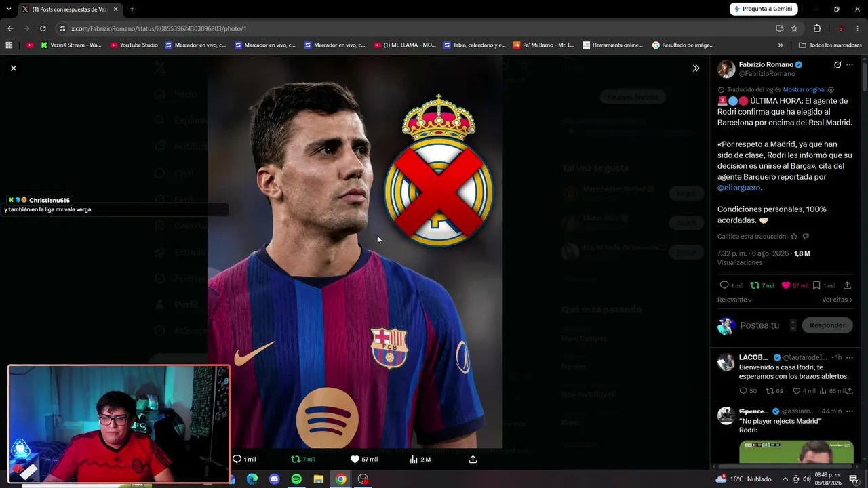Toggle the repost button under the photo
Viewport: 868px width, 488px height.
coord(295,459)
